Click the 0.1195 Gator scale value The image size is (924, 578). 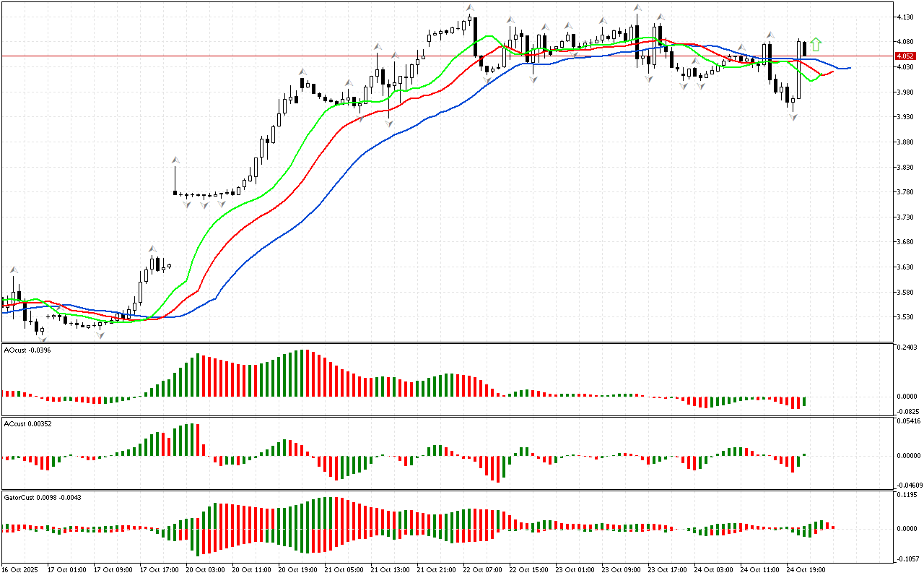pos(907,495)
